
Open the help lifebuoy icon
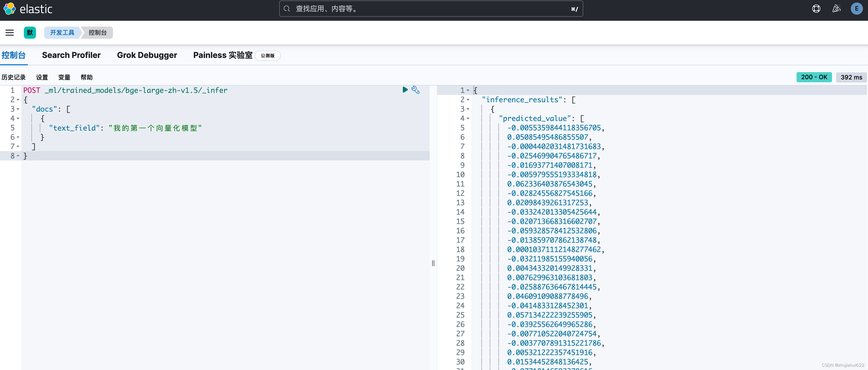tap(816, 9)
